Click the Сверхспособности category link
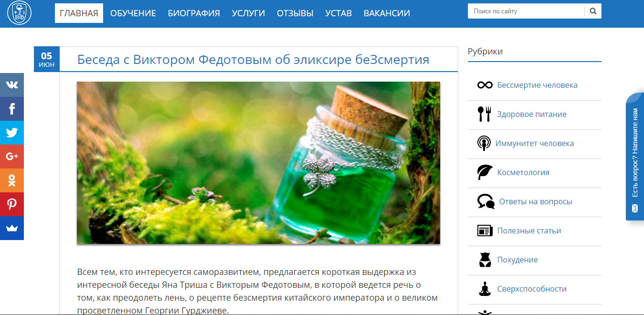Screen dimensions: 644x315 click(x=531, y=289)
